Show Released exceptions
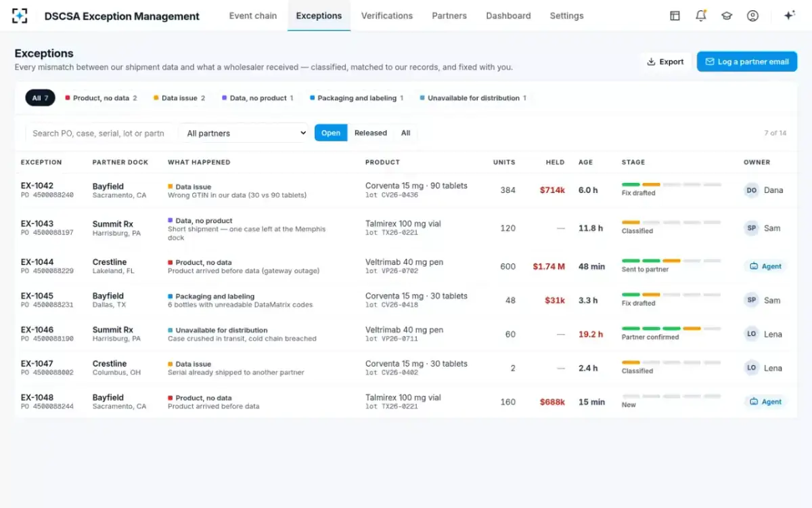This screenshot has height=508, width=812. click(x=371, y=133)
